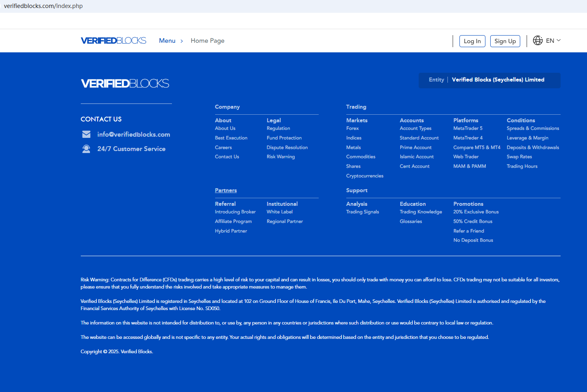Viewport: 587px width, 392px height.
Task: Open the Indices link
Action: coord(354,138)
